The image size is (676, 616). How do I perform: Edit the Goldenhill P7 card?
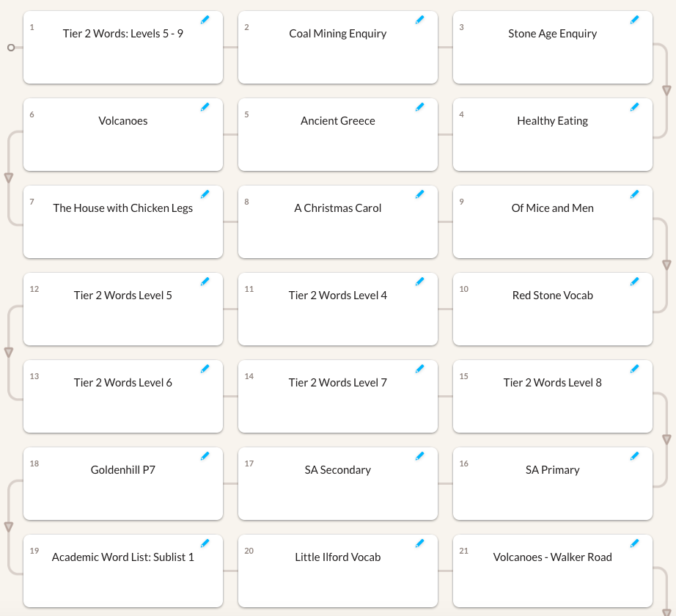point(205,456)
